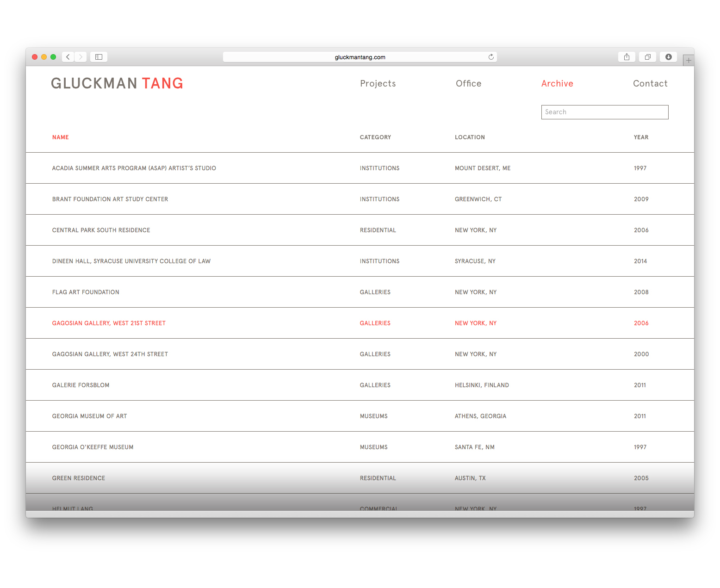Sort the archive by Name column

(61, 137)
